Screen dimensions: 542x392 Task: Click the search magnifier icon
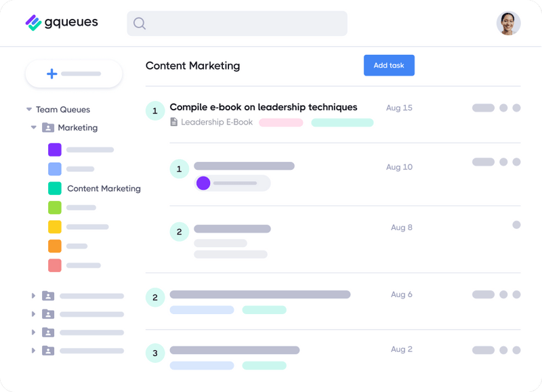[140, 23]
